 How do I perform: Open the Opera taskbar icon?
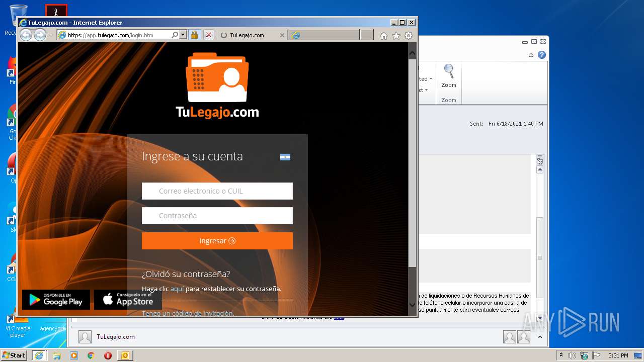tap(108, 355)
